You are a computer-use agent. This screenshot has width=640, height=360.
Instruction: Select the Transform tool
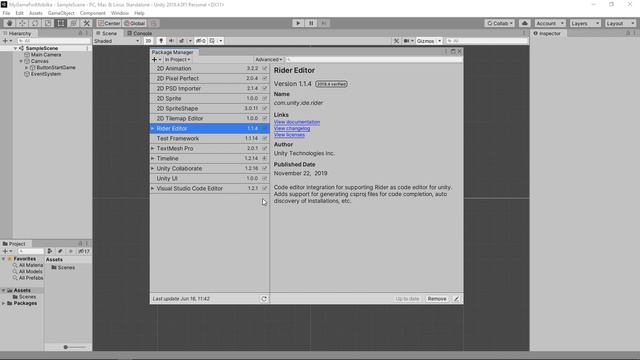pos(73,23)
